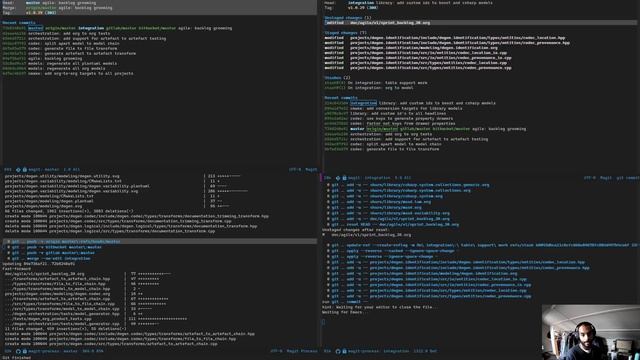The height and width of the screenshot is (360, 640).
Task: Expand the git reset HEAD process entry
Action: 393,224
